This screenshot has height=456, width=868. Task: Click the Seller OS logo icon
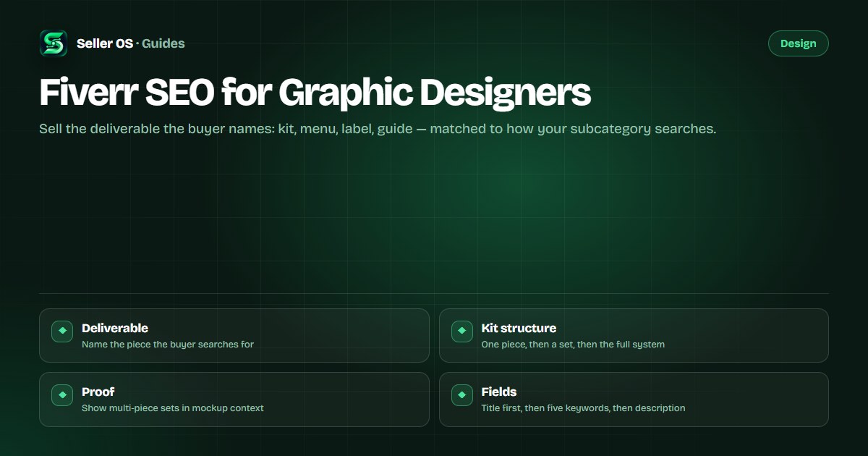tap(54, 43)
